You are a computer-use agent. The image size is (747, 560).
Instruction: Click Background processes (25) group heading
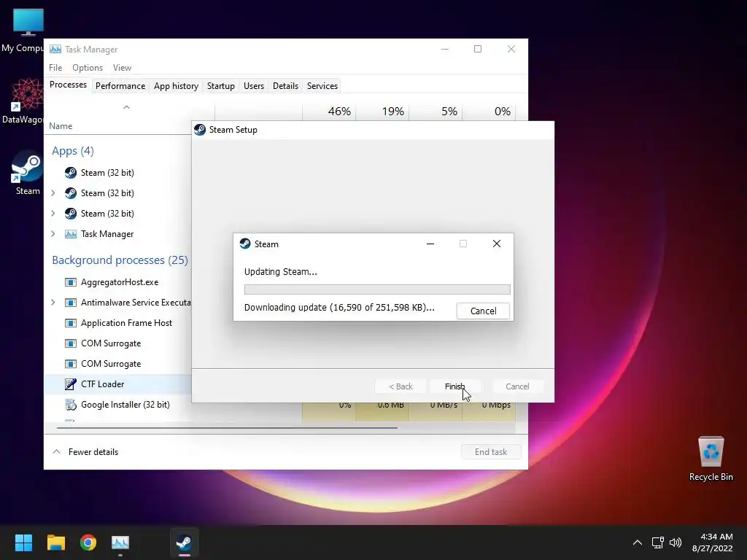(120, 260)
